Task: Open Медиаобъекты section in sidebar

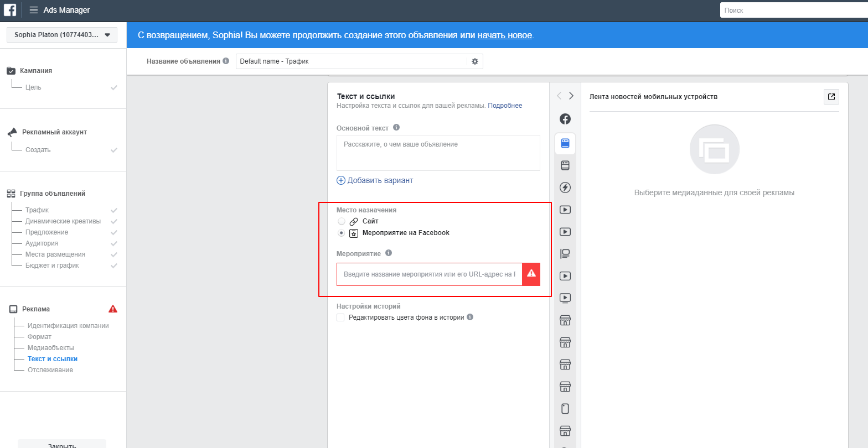Action: pyautogui.click(x=50, y=348)
